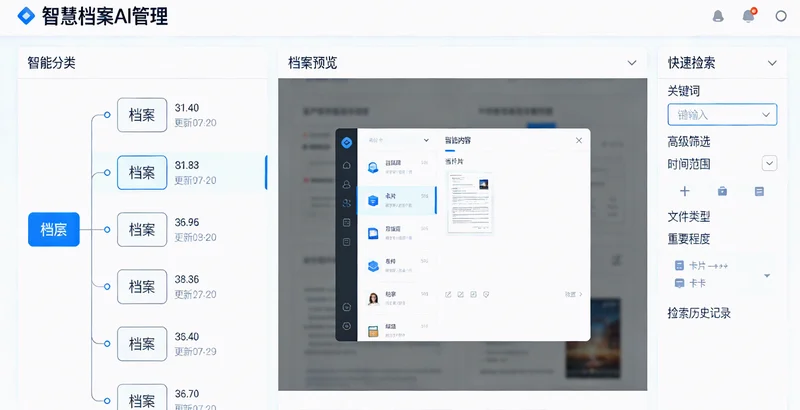The image size is (800, 410).
Task: Expand the 时间范围 dropdown arrow
Action: (x=769, y=163)
